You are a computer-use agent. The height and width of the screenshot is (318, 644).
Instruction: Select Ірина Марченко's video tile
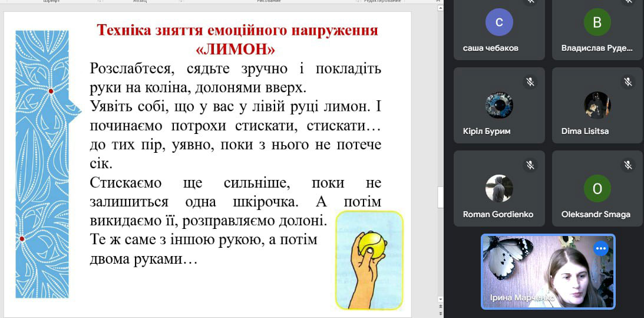(548, 271)
